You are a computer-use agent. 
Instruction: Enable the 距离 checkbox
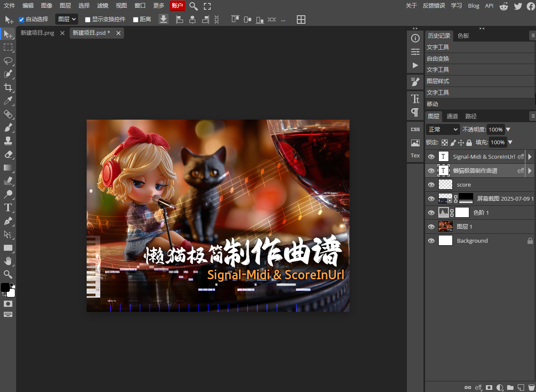tap(135, 20)
